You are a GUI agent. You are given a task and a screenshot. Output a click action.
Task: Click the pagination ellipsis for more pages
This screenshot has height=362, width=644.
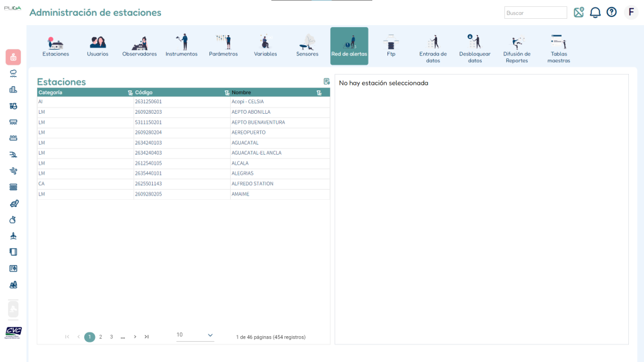[x=123, y=337]
